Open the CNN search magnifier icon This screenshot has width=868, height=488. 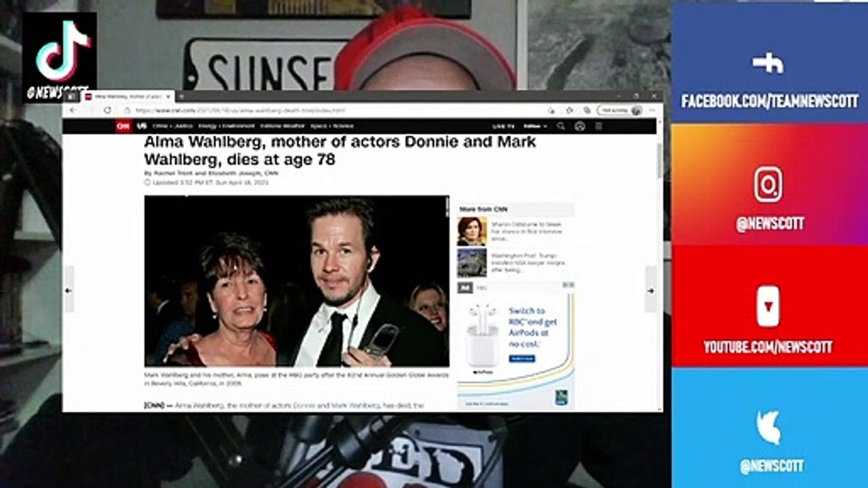click(561, 126)
